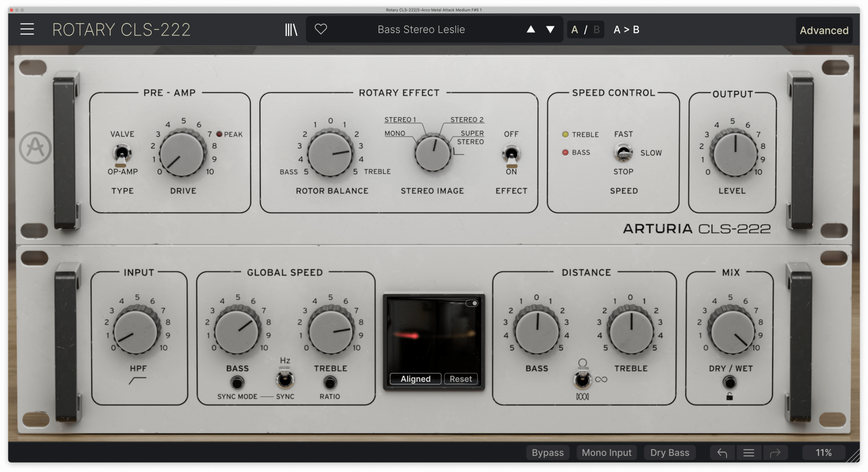Open the hamburger main menu

coord(27,29)
